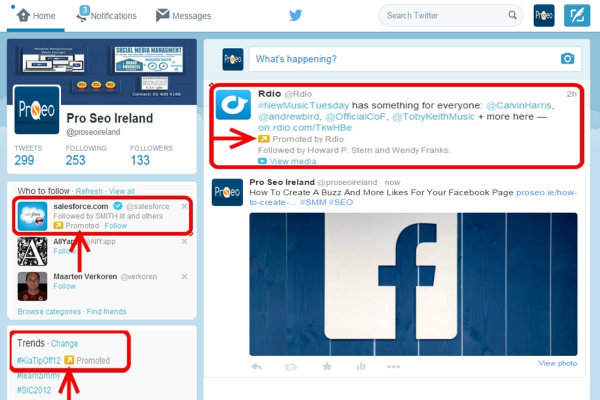Viewport: 600px width, 400px height.
Task: Retweet the Pro Seo Ireland tweet
Action: pyautogui.click(x=290, y=367)
